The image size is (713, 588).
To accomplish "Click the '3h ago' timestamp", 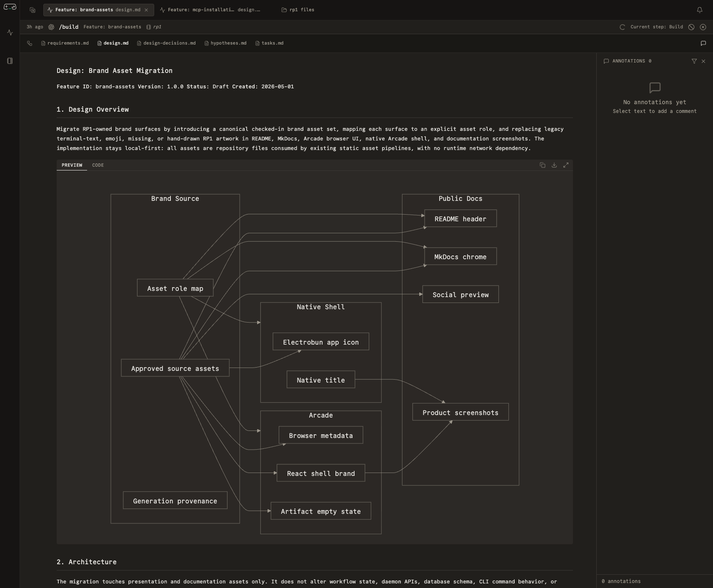I will click(x=35, y=27).
